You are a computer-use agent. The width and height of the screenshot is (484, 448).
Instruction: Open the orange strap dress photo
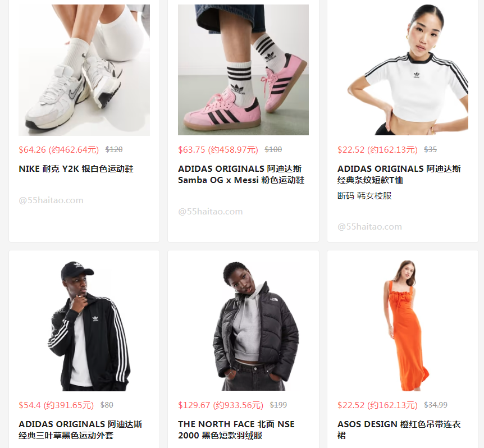pyautogui.click(x=403, y=326)
